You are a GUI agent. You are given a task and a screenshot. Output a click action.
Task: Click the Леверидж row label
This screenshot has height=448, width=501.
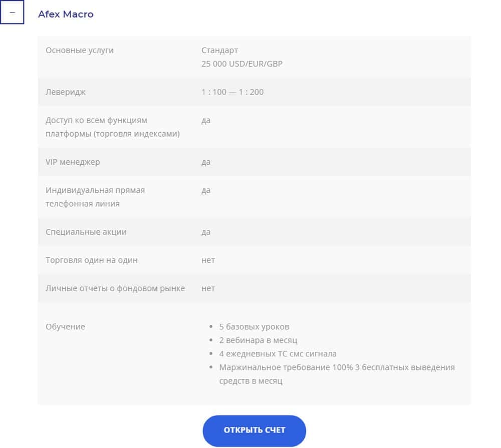pyautogui.click(x=66, y=92)
